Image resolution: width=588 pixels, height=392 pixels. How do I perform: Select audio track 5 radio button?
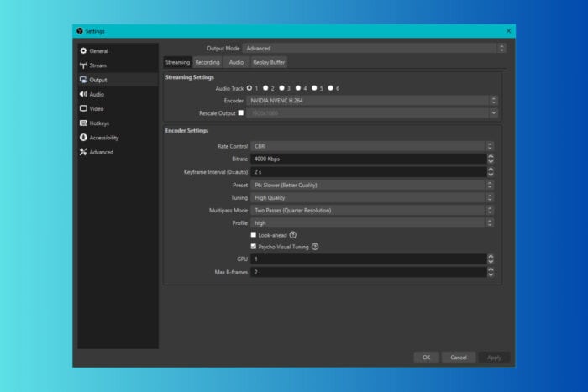(314, 88)
